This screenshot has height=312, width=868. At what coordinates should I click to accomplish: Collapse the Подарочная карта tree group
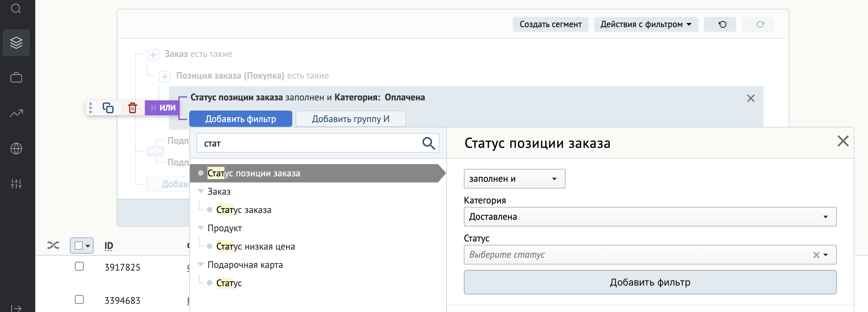tap(200, 265)
